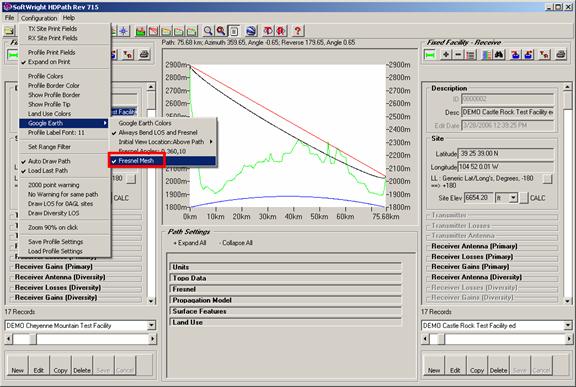Open the DEMO Castle Rock facility dropdown
The image size is (576, 387).
[x=568, y=325]
